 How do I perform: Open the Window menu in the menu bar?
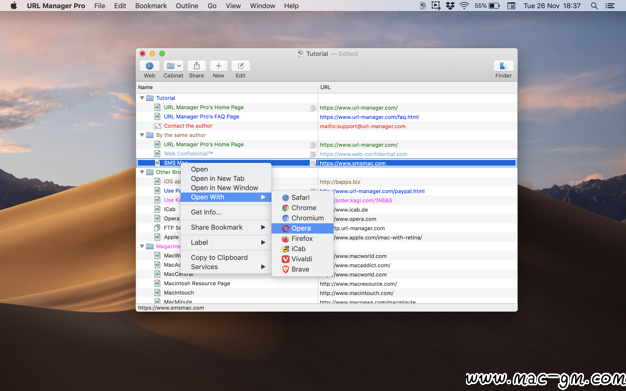point(262,6)
